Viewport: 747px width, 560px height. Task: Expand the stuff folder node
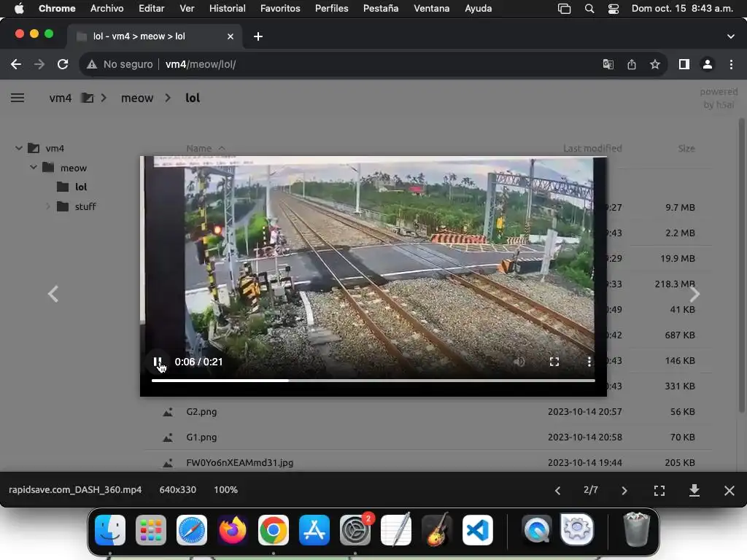(x=48, y=206)
